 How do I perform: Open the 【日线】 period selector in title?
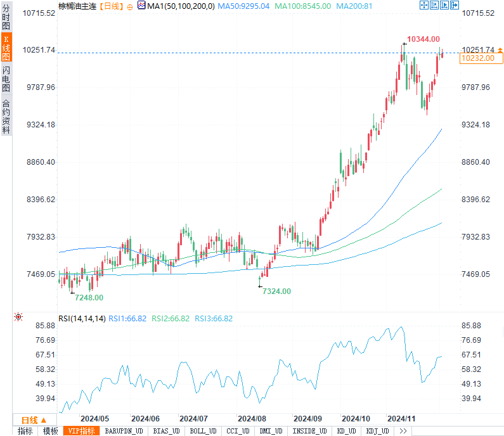click(111, 6)
